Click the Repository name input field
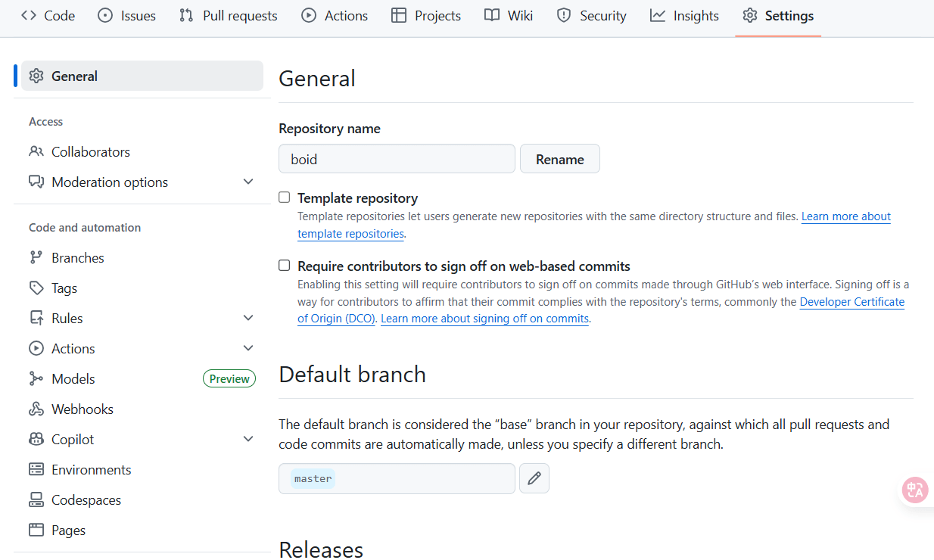 pos(397,159)
